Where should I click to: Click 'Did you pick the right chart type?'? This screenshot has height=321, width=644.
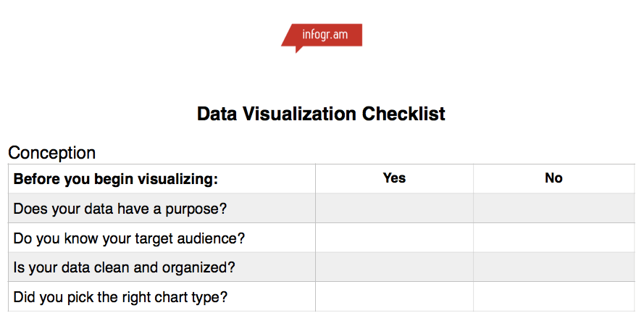tap(120, 297)
